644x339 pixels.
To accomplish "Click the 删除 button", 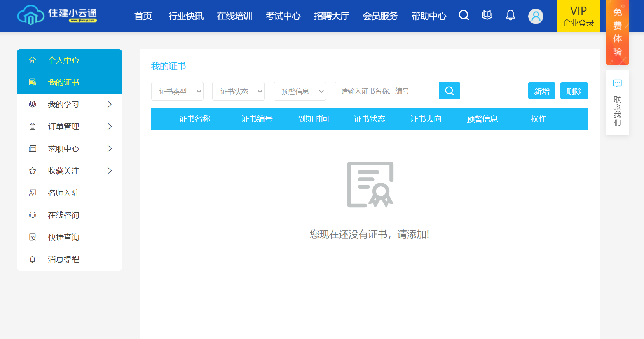I will pyautogui.click(x=574, y=91).
